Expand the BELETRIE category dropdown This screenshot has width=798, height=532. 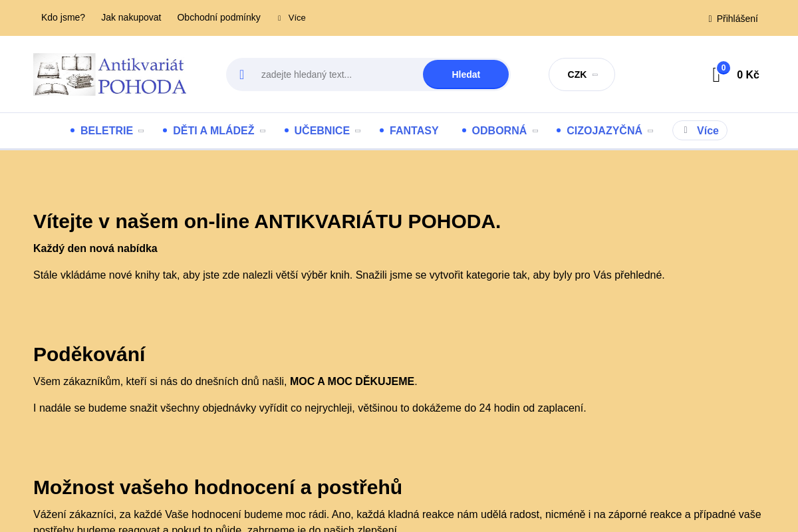tap(141, 130)
